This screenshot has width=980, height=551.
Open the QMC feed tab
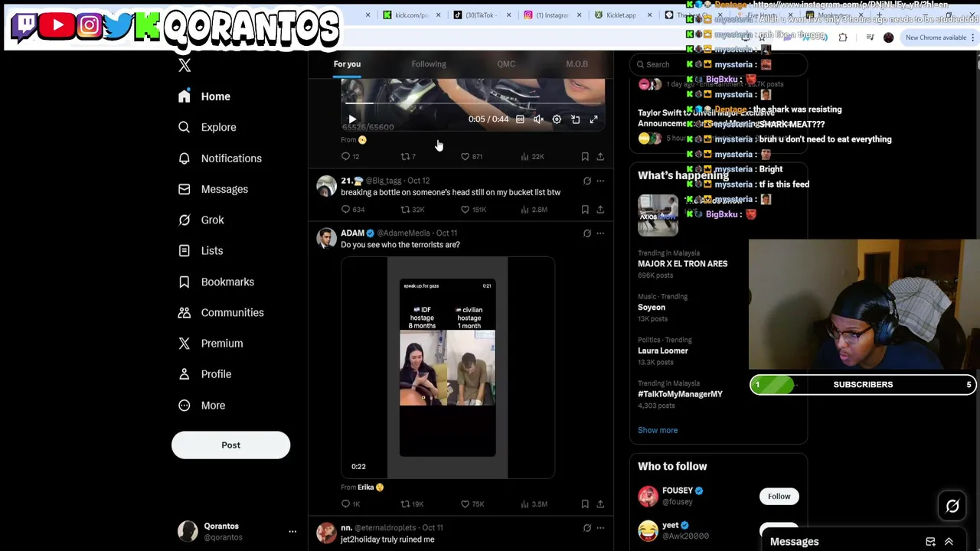pos(506,64)
